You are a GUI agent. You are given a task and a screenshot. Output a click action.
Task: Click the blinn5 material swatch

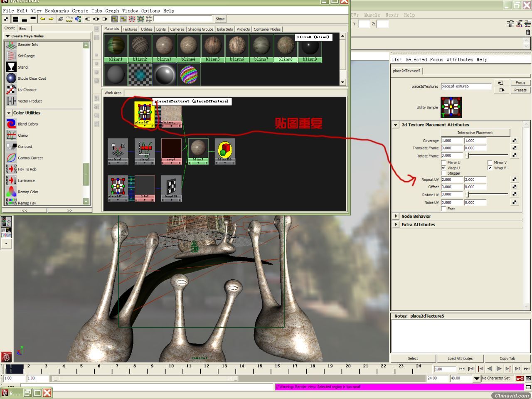tap(212, 48)
